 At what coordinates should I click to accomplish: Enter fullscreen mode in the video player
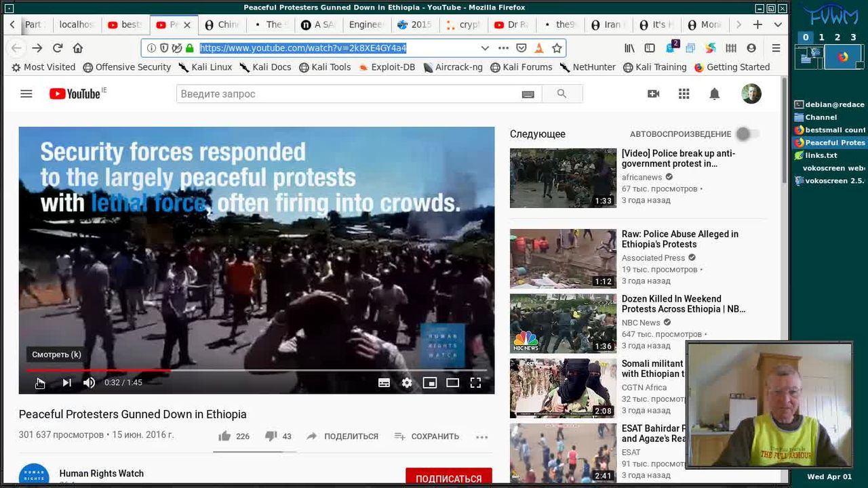click(x=475, y=383)
